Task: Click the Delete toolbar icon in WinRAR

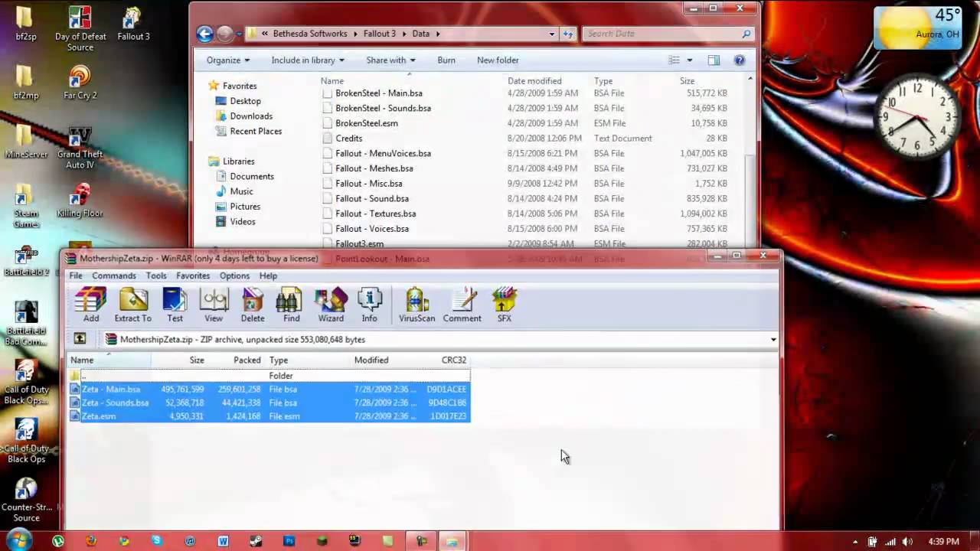Action: (253, 305)
